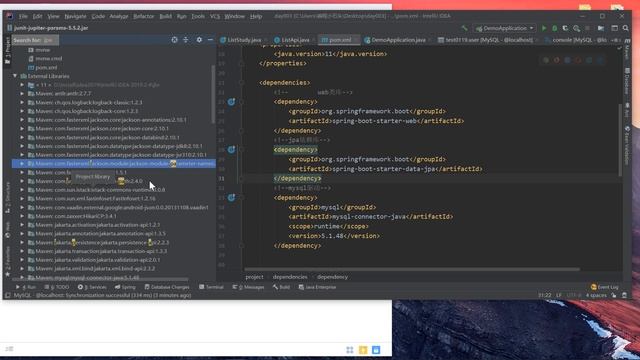The width and height of the screenshot is (640, 360).
Task: Run with coverage icon in toolbar
Action: click(x=565, y=28)
